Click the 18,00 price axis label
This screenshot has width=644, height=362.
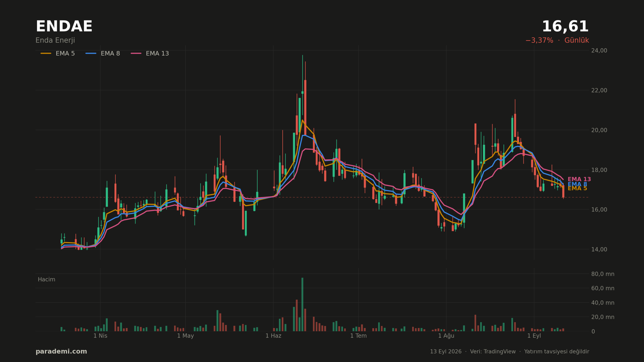599,170
